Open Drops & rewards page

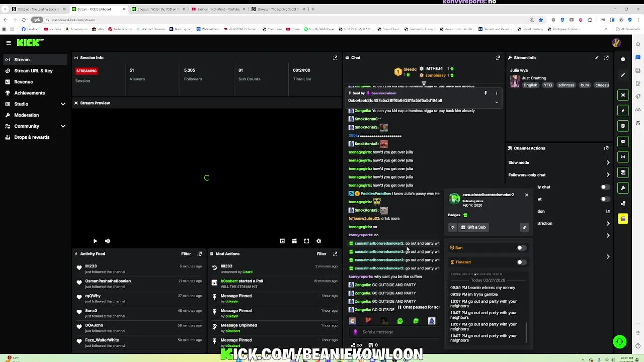[34, 137]
